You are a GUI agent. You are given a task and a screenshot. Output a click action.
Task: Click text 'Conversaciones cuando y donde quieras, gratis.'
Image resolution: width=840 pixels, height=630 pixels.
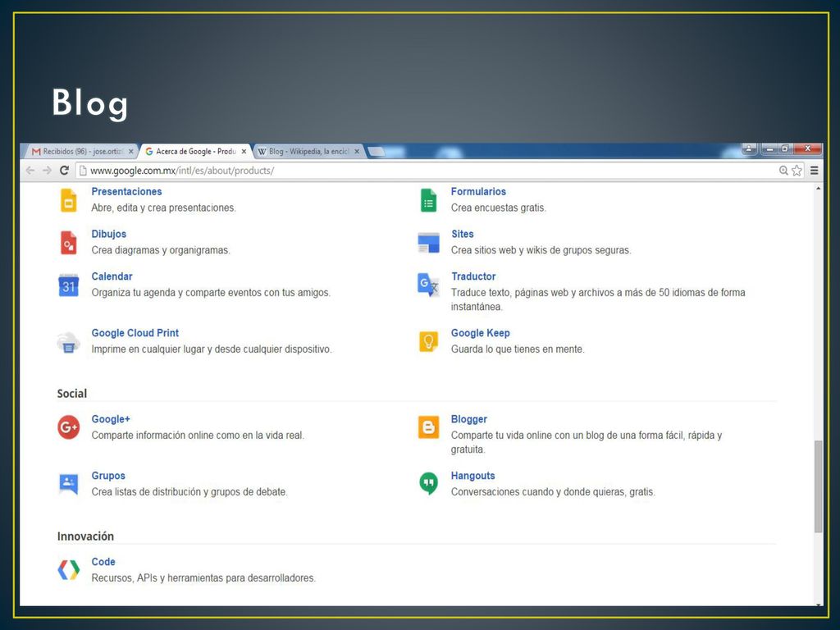553,492
